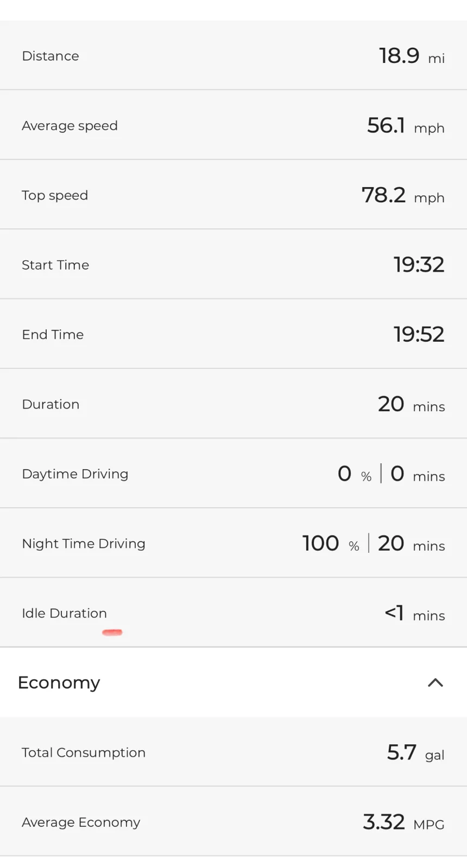Tap the 19:32 start time value

pyautogui.click(x=419, y=265)
